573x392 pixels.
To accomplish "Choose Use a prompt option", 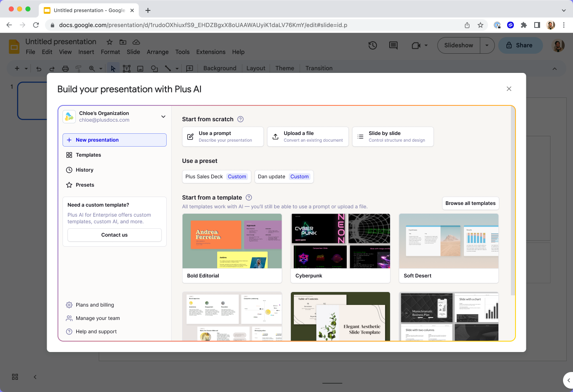I will (223, 137).
